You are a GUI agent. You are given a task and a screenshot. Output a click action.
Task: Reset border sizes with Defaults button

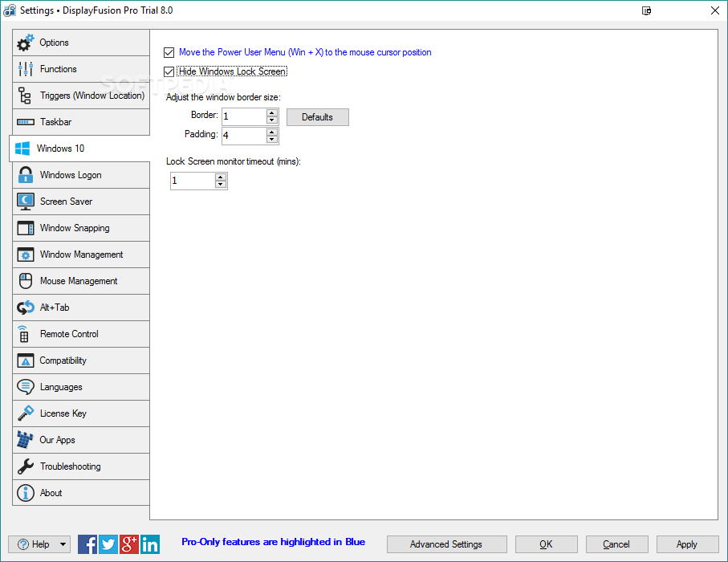tap(318, 117)
